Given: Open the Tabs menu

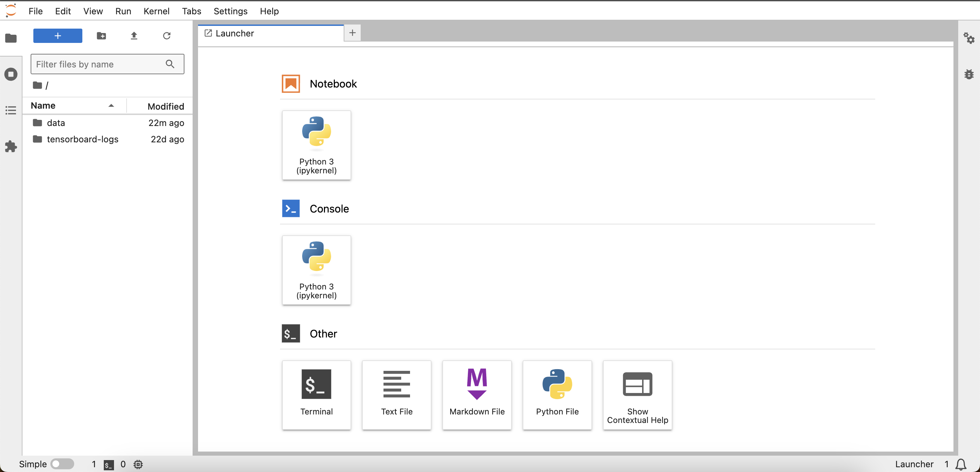Looking at the screenshot, I should point(191,11).
